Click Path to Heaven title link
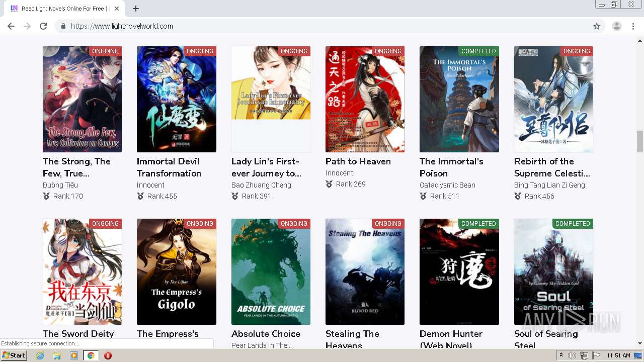Screen dimensions: 644x362 [x=358, y=161]
